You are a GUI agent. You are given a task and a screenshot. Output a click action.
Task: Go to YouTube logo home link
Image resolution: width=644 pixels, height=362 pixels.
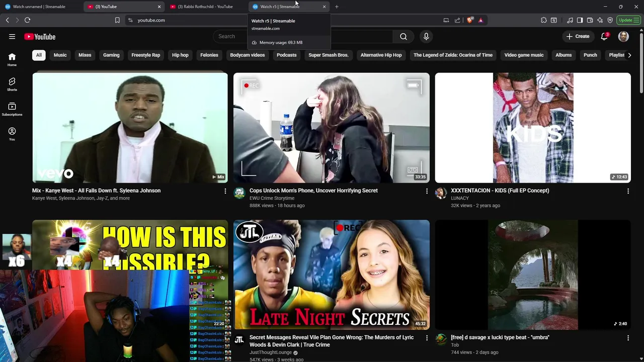coord(40,37)
